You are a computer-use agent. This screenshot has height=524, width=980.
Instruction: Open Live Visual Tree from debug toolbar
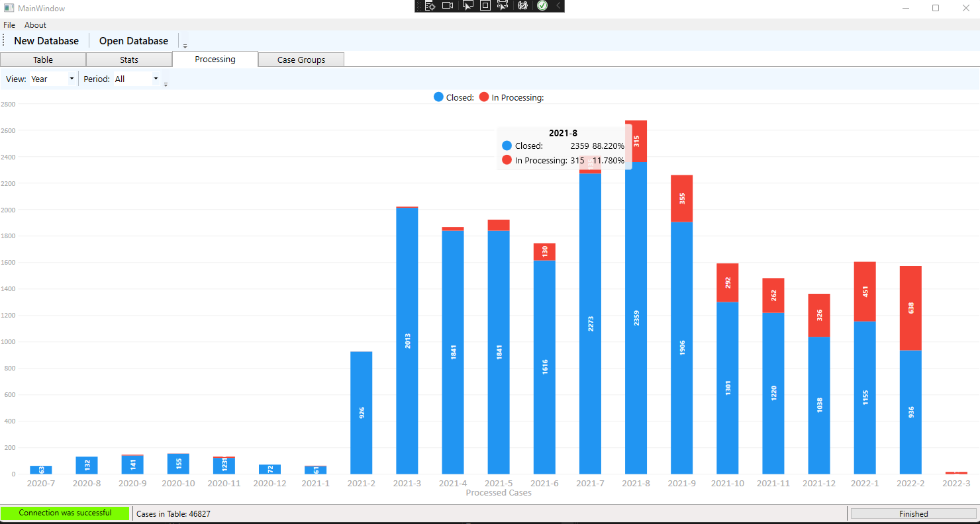[430, 6]
